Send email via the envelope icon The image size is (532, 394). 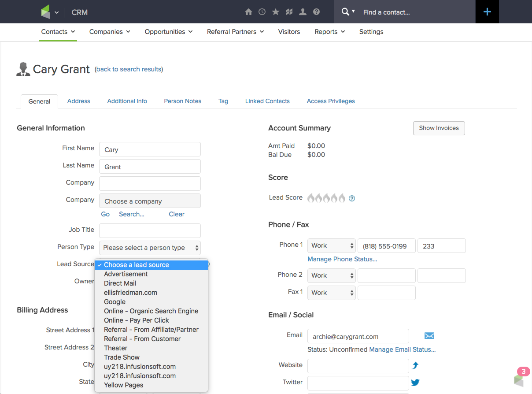tap(429, 336)
